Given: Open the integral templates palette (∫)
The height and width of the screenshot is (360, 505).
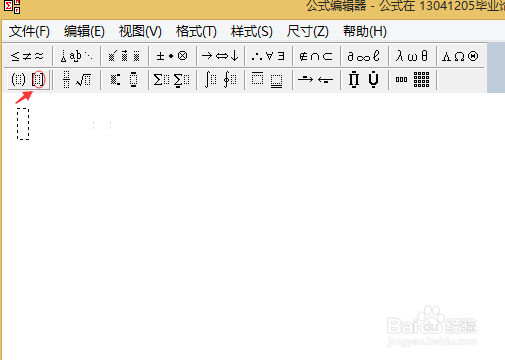Looking at the screenshot, I should click(x=220, y=80).
